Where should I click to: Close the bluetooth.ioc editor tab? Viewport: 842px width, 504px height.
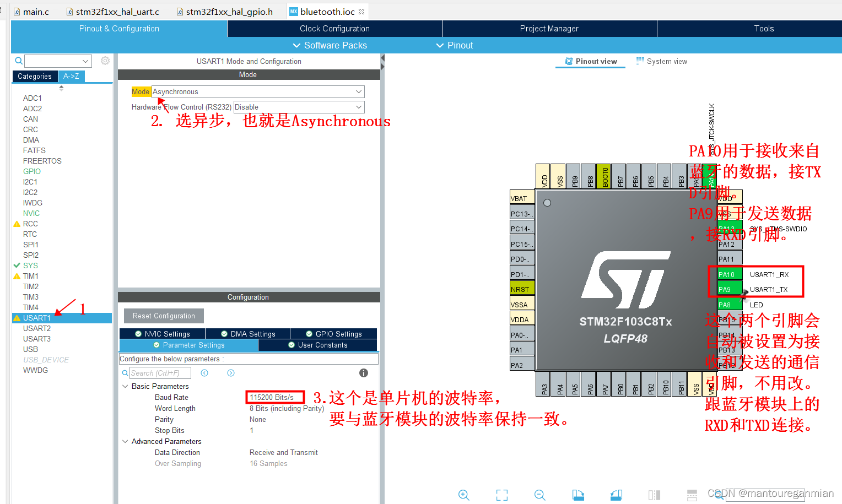pyautogui.click(x=361, y=12)
